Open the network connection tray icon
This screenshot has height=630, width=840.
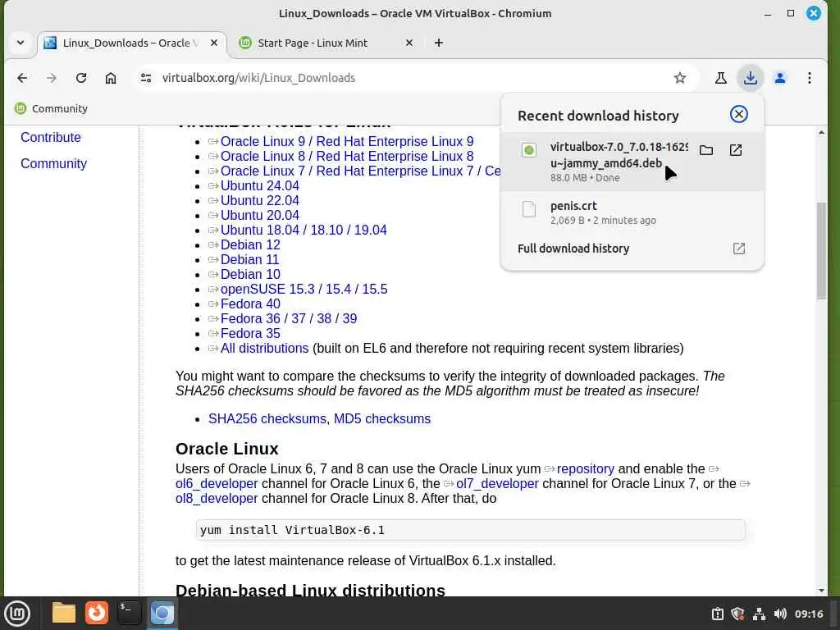tap(759, 614)
